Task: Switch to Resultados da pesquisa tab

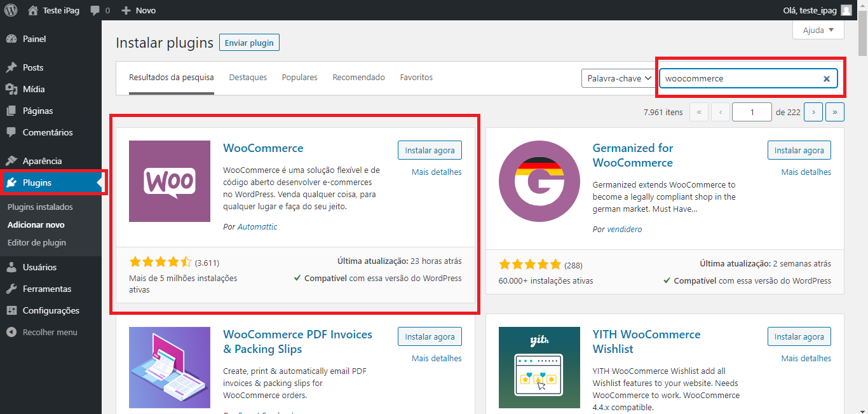Action: coord(172,78)
